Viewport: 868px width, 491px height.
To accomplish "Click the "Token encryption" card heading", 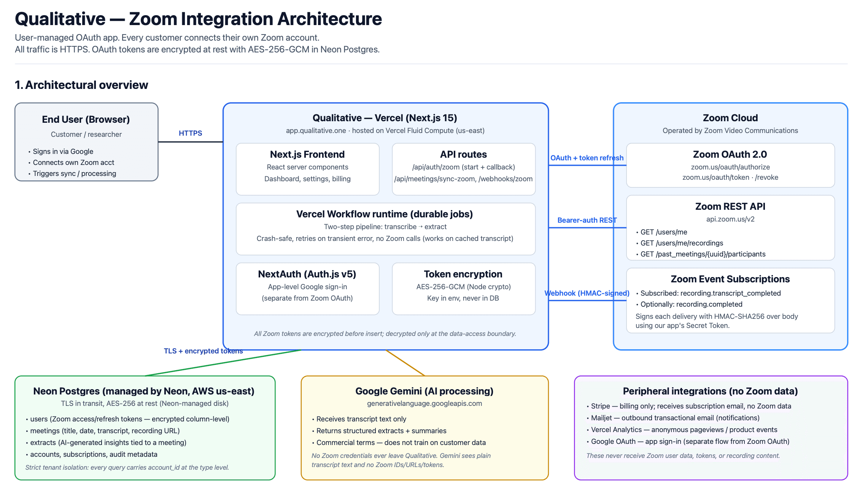I will 463,274.
